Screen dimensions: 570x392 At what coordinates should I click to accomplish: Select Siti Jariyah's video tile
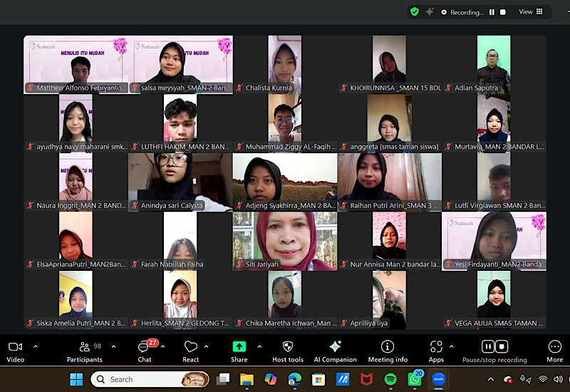pyautogui.click(x=285, y=242)
